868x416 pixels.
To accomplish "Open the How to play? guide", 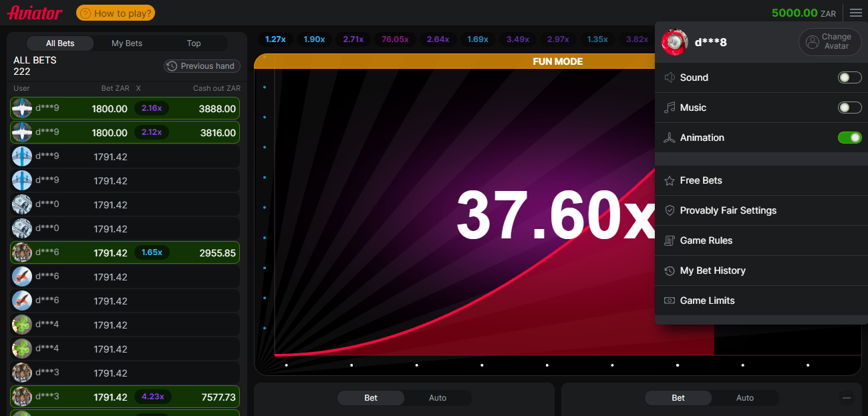I will tap(116, 13).
